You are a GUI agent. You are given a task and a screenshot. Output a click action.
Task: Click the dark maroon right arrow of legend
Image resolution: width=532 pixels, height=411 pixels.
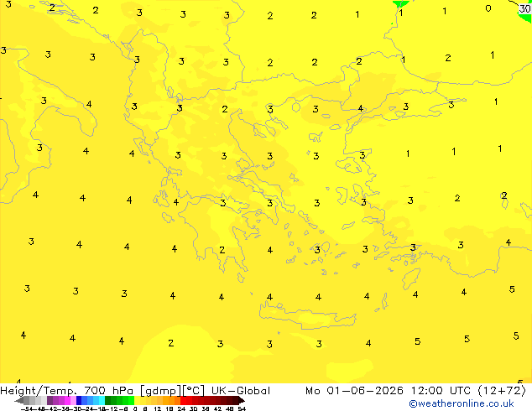(242, 400)
